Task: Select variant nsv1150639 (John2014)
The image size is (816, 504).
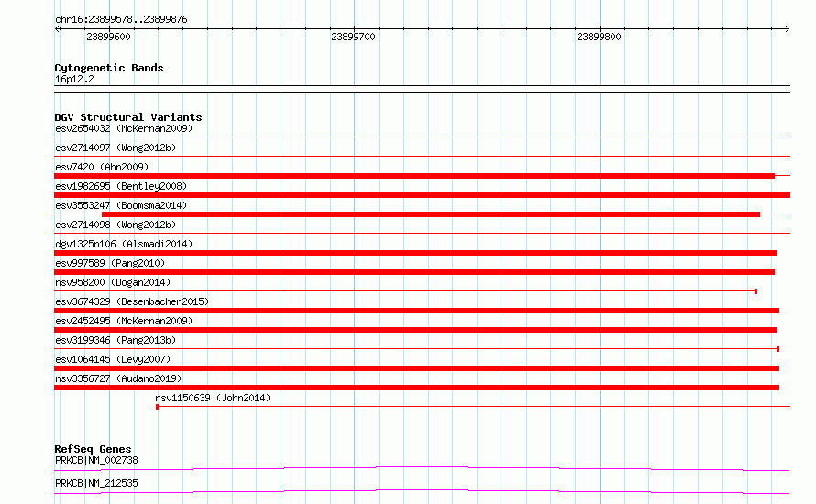Action: [x=213, y=398]
